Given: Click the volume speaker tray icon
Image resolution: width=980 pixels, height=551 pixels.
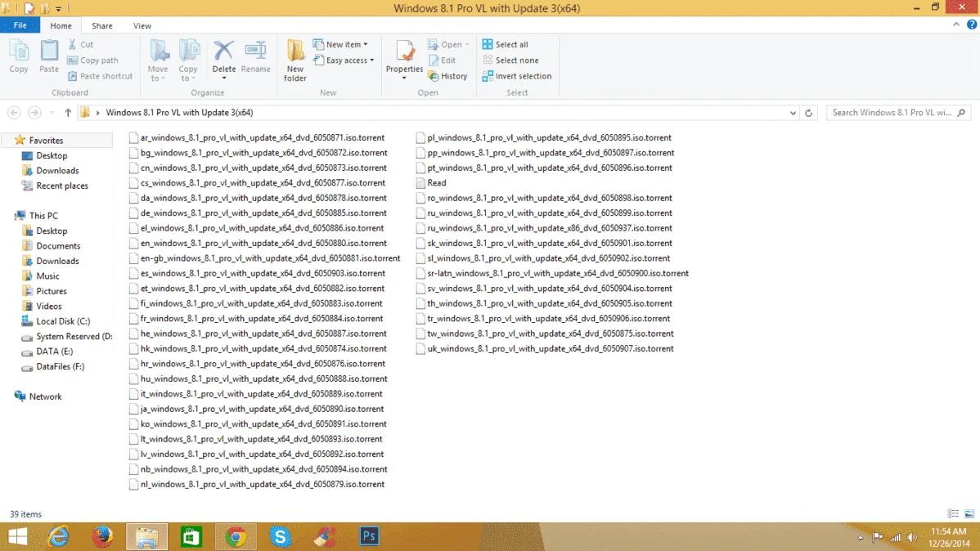Looking at the screenshot, I should tap(912, 537).
